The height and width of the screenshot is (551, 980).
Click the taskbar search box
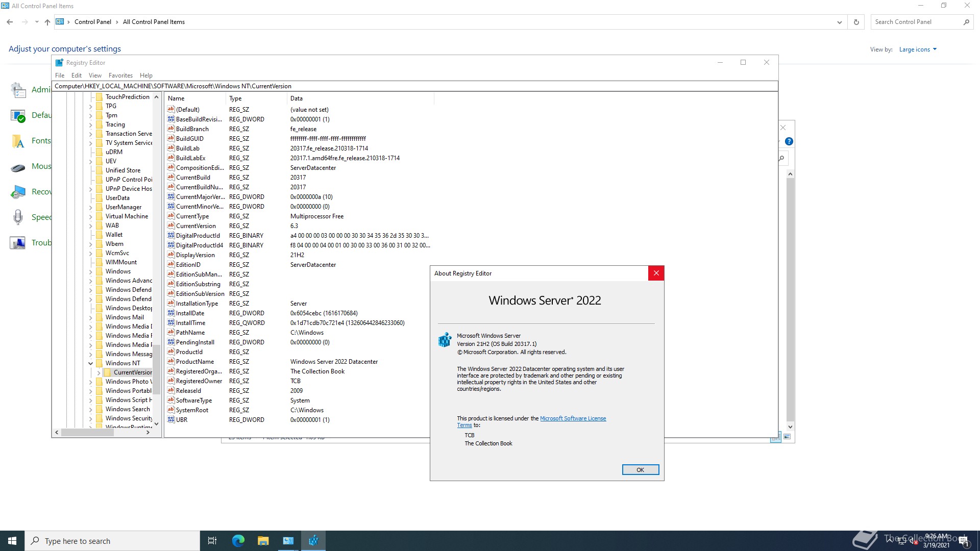pyautogui.click(x=112, y=541)
